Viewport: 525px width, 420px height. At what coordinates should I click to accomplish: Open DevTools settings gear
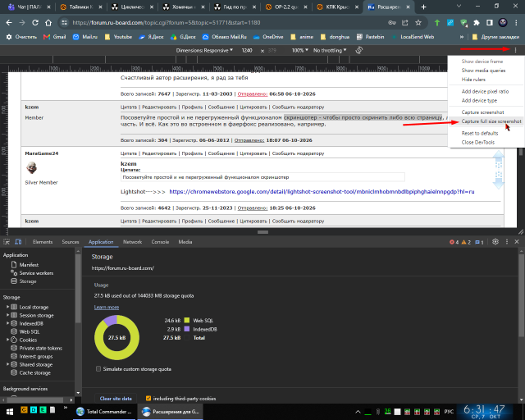click(x=495, y=242)
